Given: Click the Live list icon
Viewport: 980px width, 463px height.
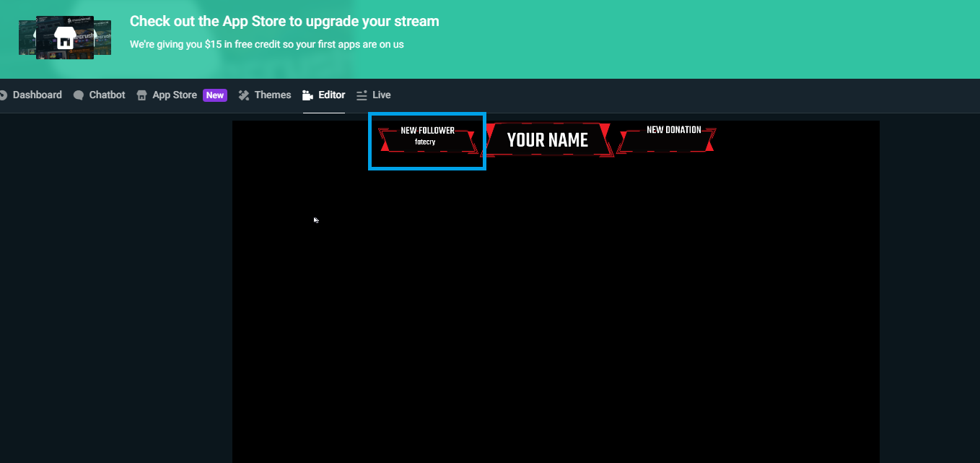Looking at the screenshot, I should coord(362,95).
